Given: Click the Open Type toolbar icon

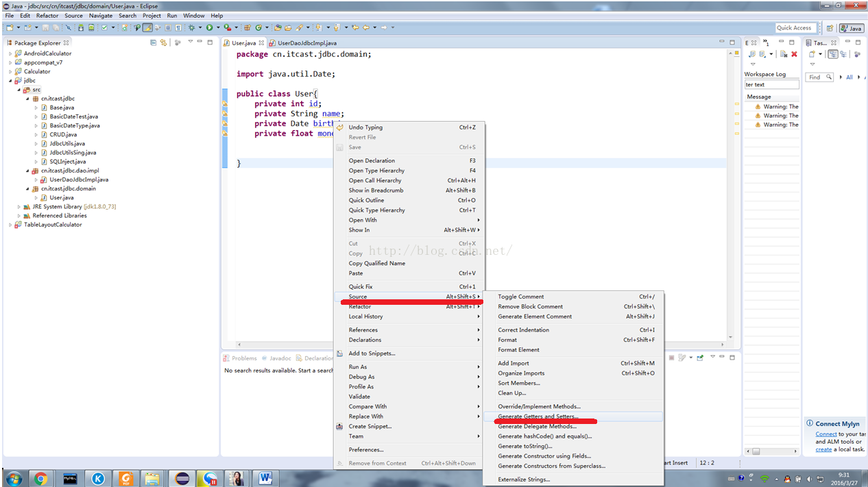Looking at the screenshot, I should (278, 27).
